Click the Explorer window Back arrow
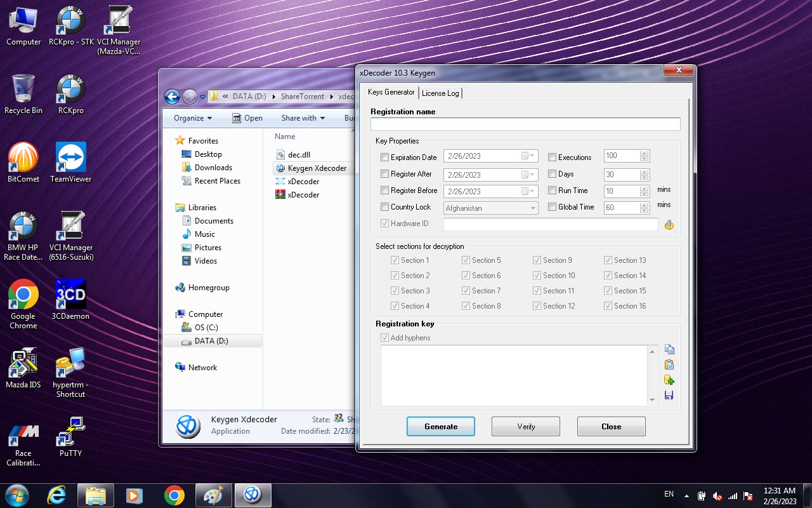Screen dimensions: 812x508 pos(172,97)
